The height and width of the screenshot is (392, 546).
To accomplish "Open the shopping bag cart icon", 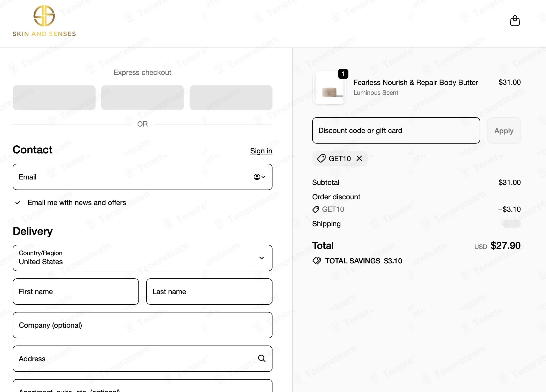I will 515,21.
